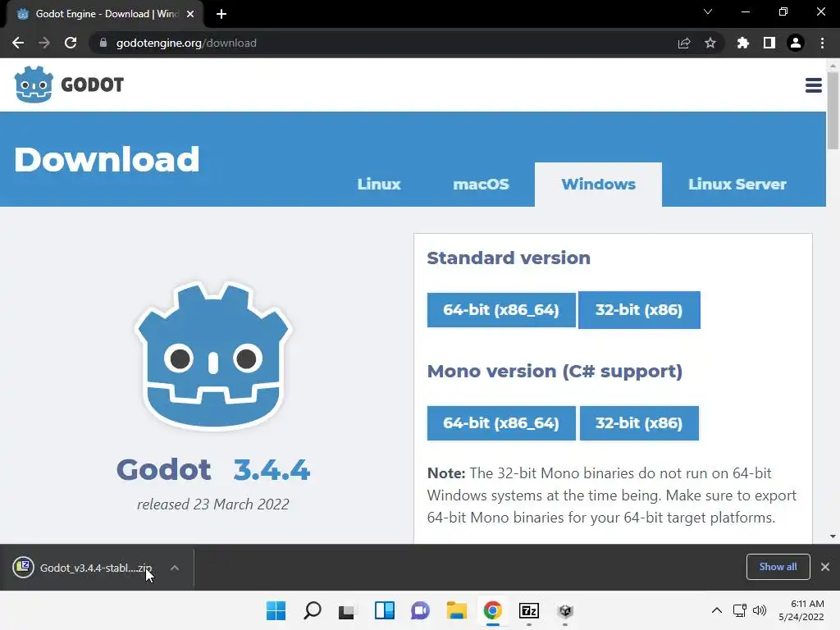Viewport: 840px width, 630px height.
Task: Click the "Download" page title
Action: 107,159
